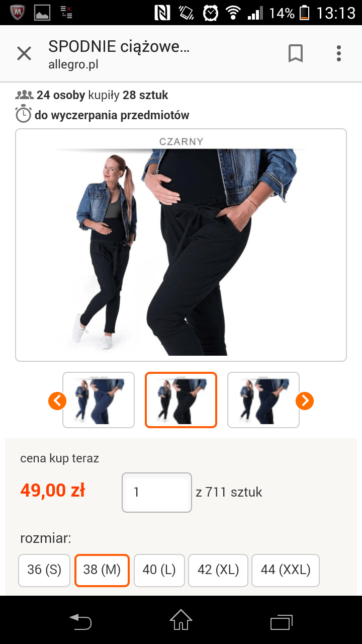Screen dimensions: 362x644
Task: Tap the Android home button
Action: click(181, 620)
